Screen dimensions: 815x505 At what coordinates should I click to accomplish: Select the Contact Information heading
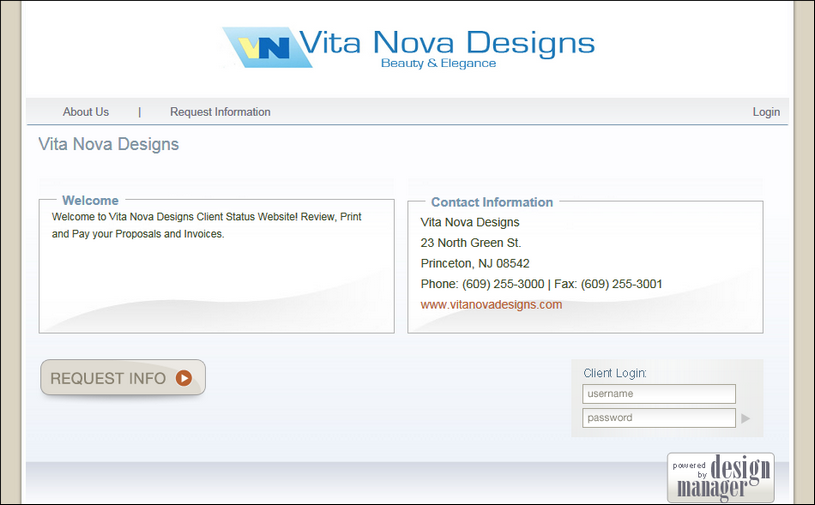[492, 202]
